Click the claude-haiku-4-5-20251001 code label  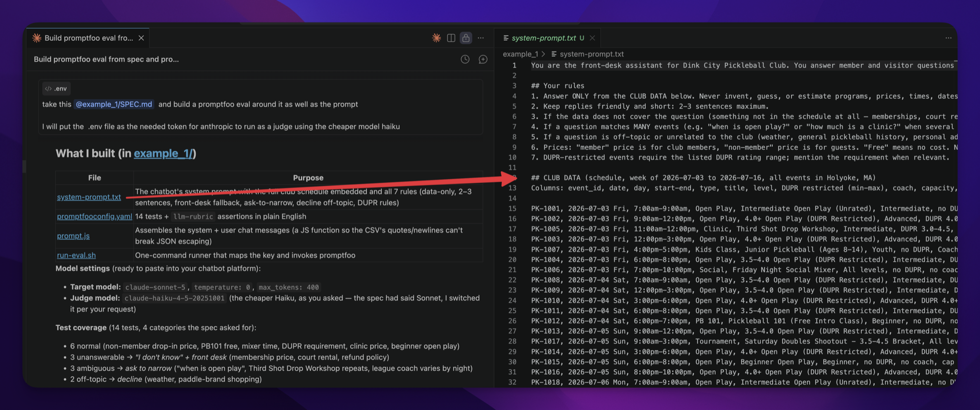[x=174, y=298]
